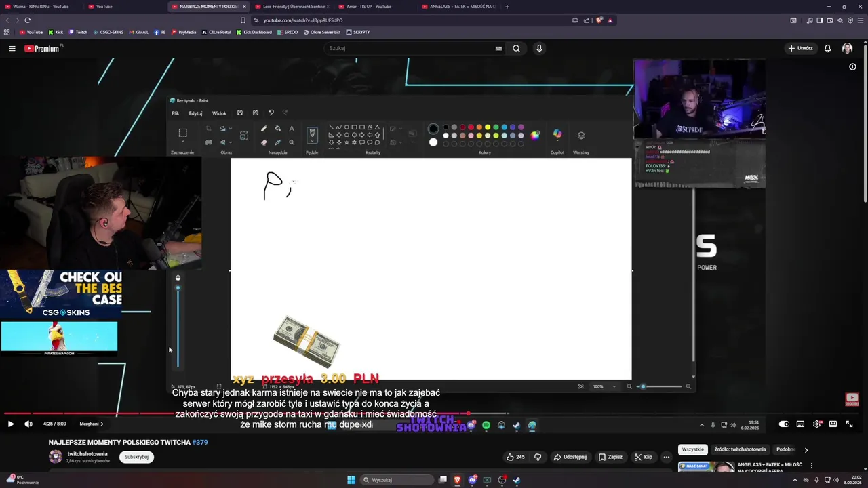Open Windows taskbar Wyszukaj search box
Image resolution: width=868 pixels, height=488 pixels.
tap(397, 480)
